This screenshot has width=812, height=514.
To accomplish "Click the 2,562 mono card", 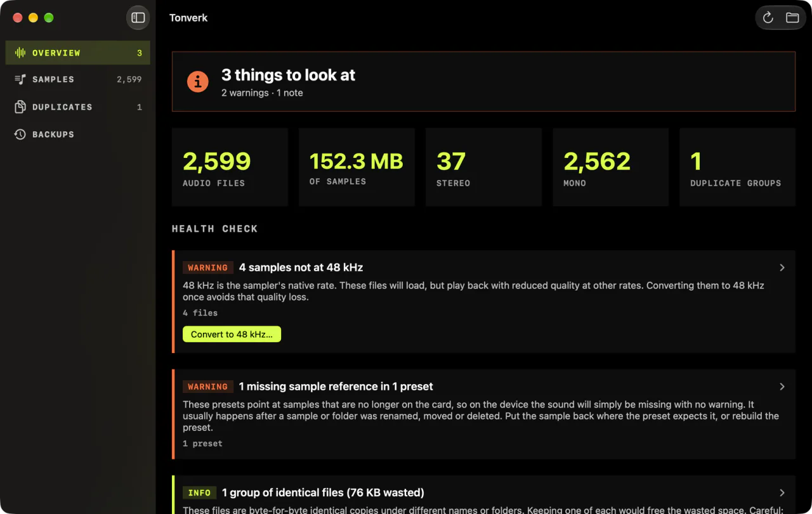I will (x=610, y=167).
